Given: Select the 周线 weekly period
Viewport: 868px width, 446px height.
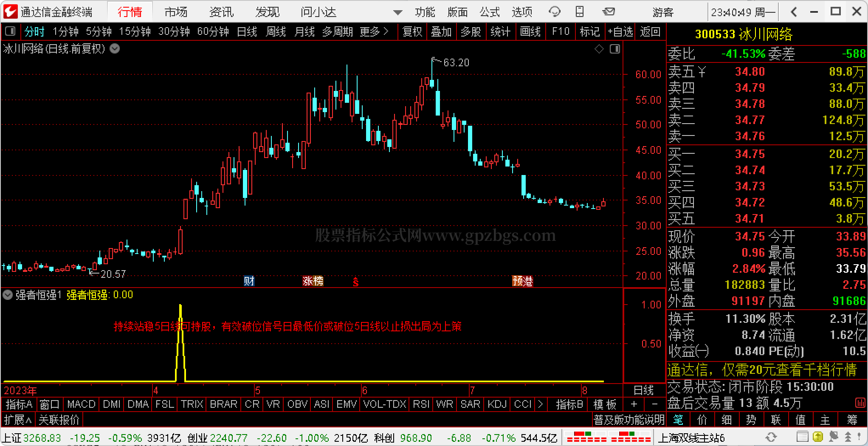Looking at the screenshot, I should [276, 31].
